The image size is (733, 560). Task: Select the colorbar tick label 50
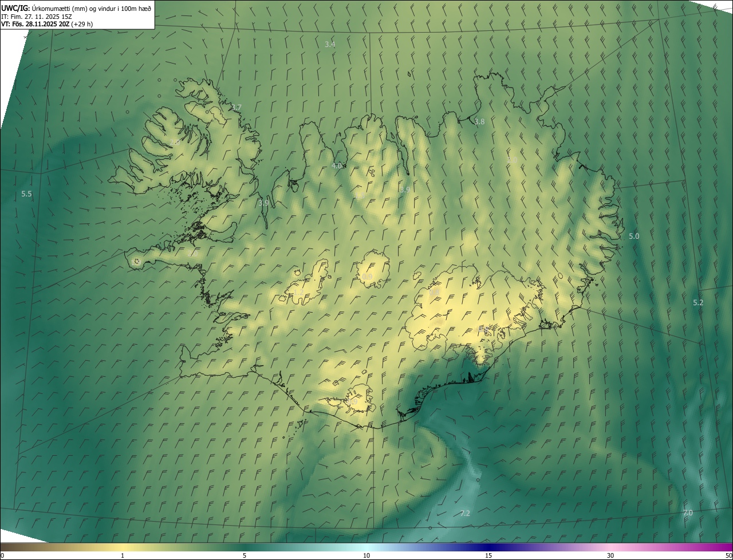pyautogui.click(x=728, y=555)
